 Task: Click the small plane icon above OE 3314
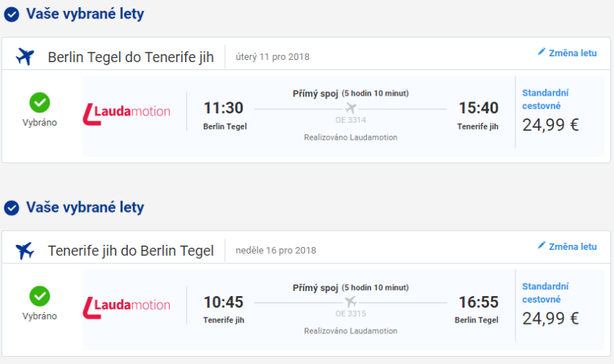pyautogui.click(x=351, y=109)
